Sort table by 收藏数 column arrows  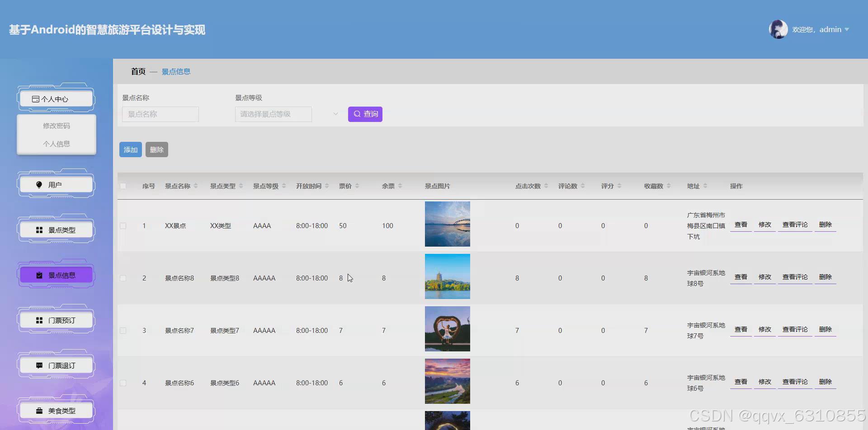(669, 186)
